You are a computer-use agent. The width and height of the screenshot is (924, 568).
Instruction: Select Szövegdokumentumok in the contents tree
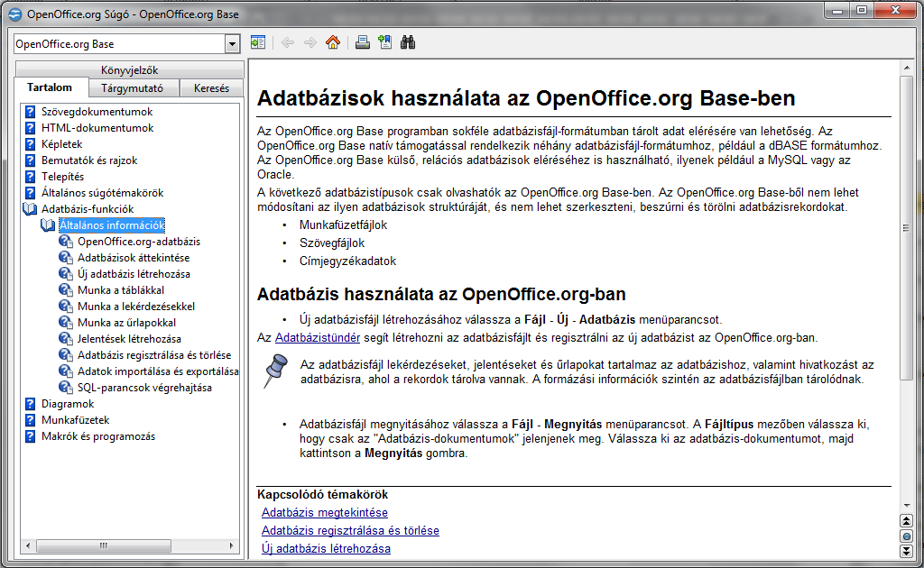(x=97, y=112)
